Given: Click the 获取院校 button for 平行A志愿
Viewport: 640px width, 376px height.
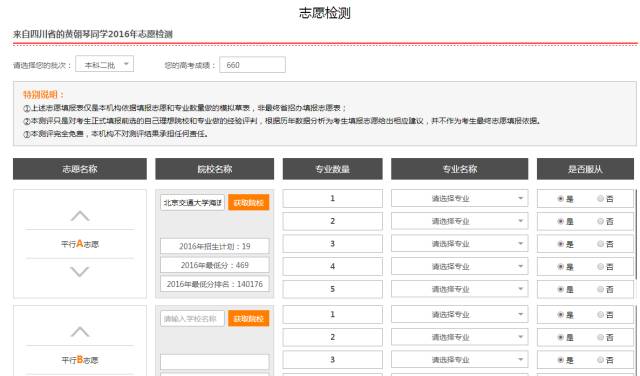Looking at the screenshot, I should tap(249, 202).
